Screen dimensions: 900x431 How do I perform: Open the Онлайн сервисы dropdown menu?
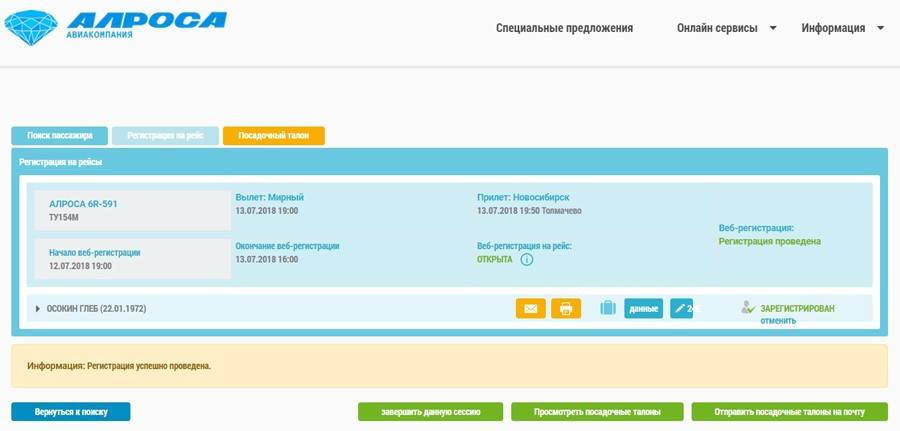pyautogui.click(x=726, y=28)
